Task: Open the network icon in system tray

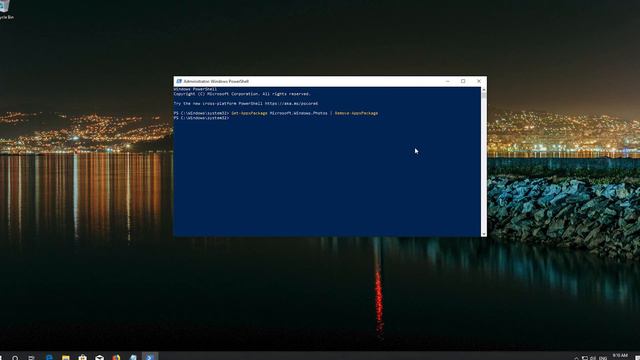Action: click(584, 358)
